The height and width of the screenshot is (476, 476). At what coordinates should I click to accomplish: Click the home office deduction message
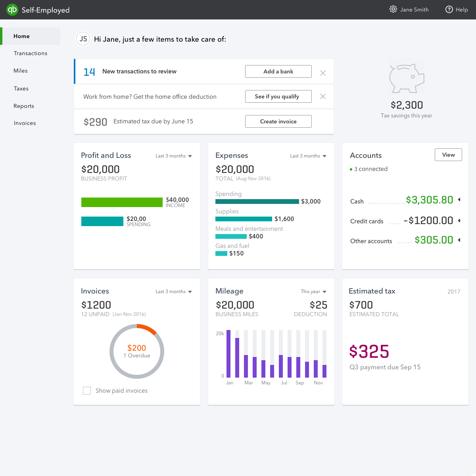coord(150,97)
